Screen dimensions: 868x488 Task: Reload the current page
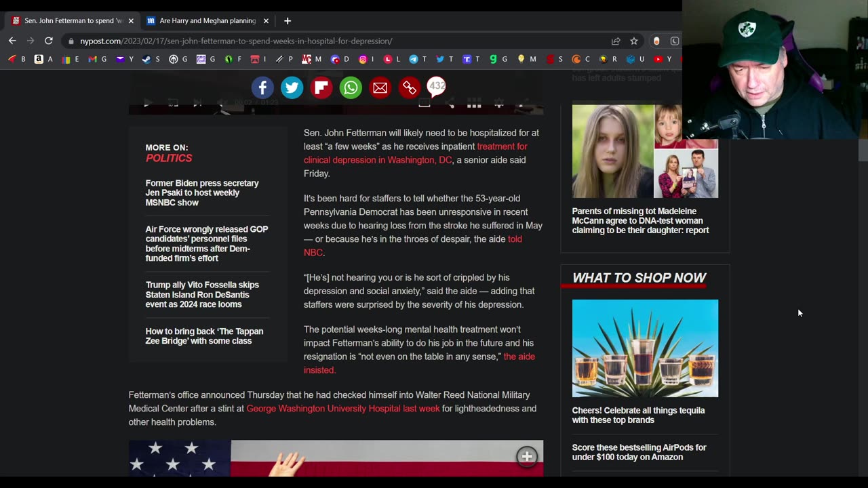tap(49, 41)
